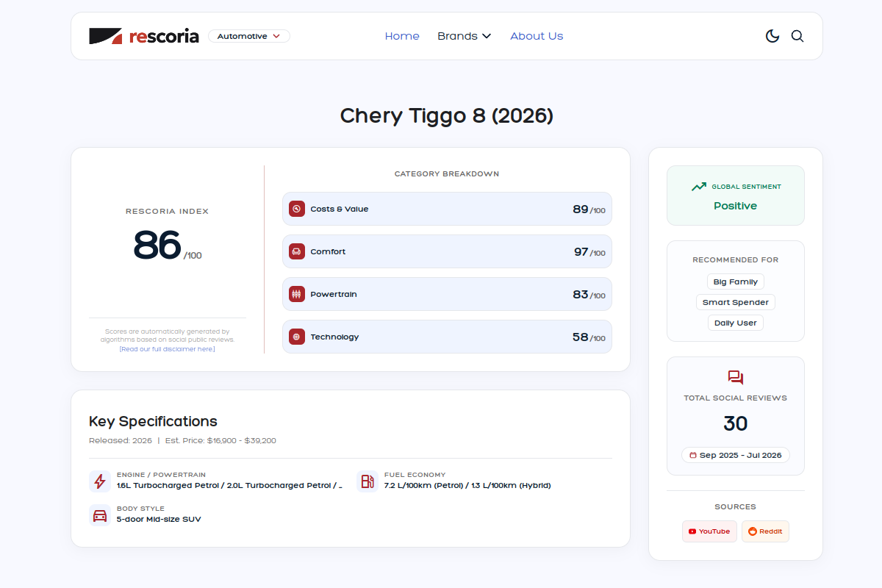Click the Daily User tag
The width and height of the screenshot is (882, 588).
click(736, 323)
